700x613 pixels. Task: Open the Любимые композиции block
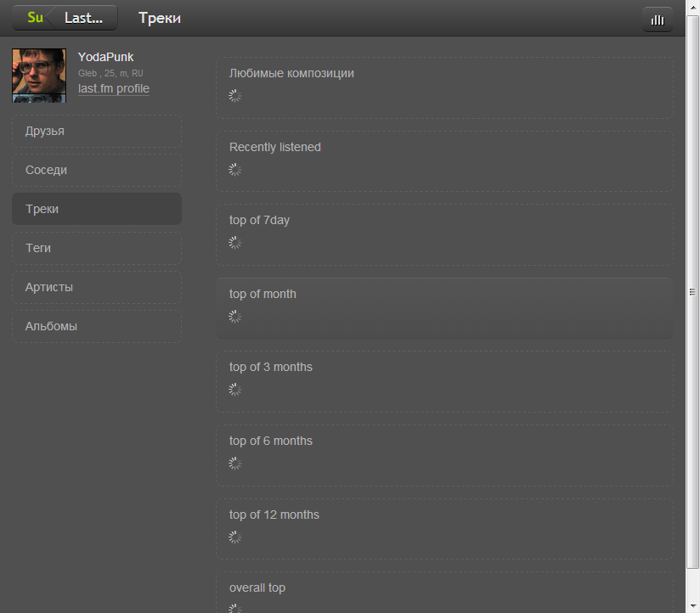444,87
